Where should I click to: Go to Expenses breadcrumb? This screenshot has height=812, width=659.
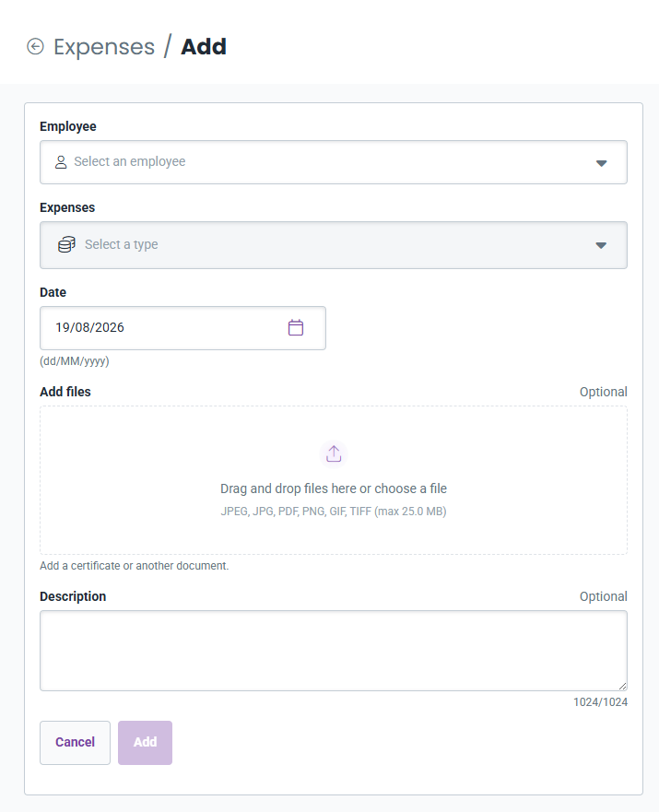tap(104, 47)
